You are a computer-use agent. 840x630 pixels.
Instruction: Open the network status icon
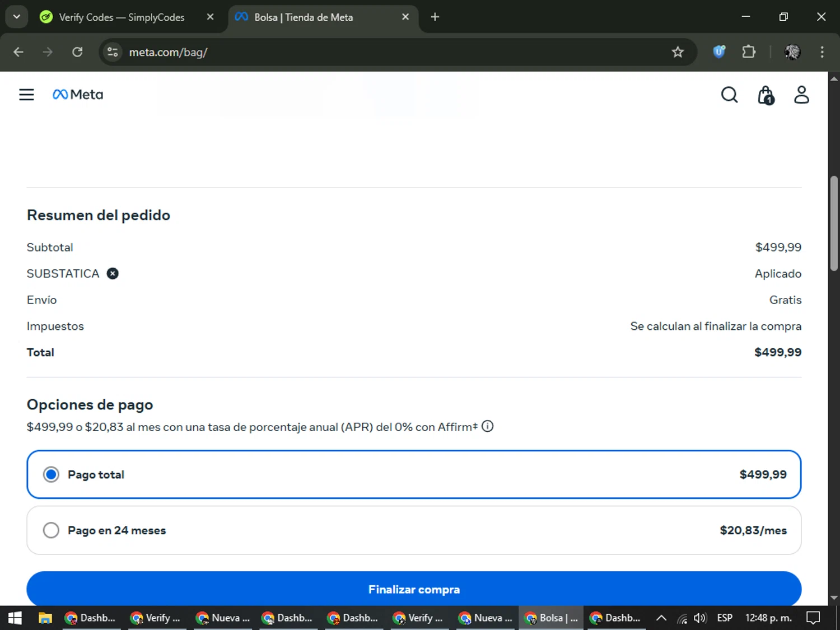coord(682,618)
